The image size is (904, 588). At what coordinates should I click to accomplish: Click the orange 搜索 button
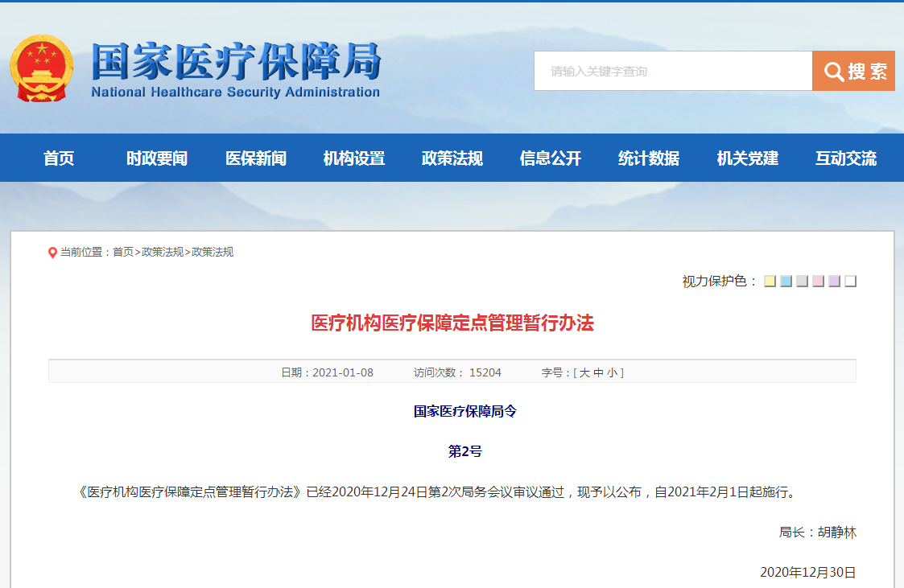point(853,71)
